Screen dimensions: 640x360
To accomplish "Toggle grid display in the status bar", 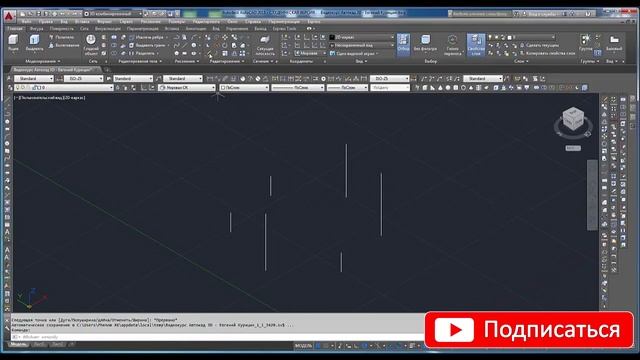I will click(318, 346).
